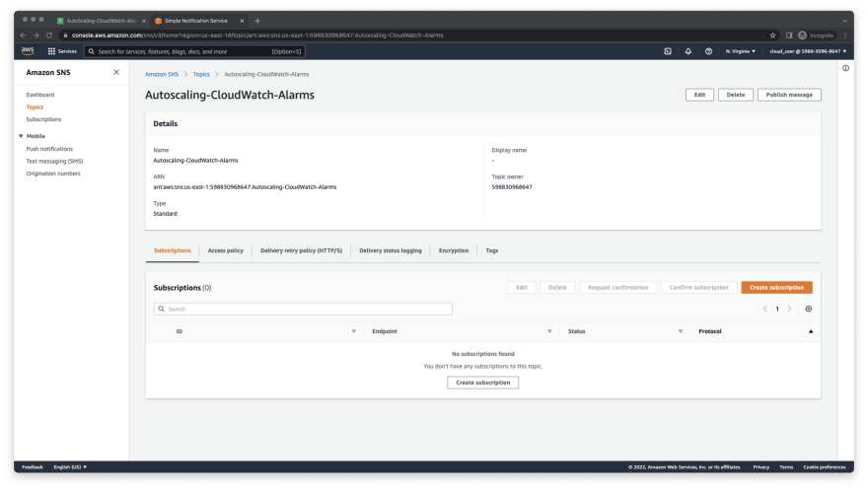Open the help question mark icon
The image size is (868, 490).
[x=708, y=51]
